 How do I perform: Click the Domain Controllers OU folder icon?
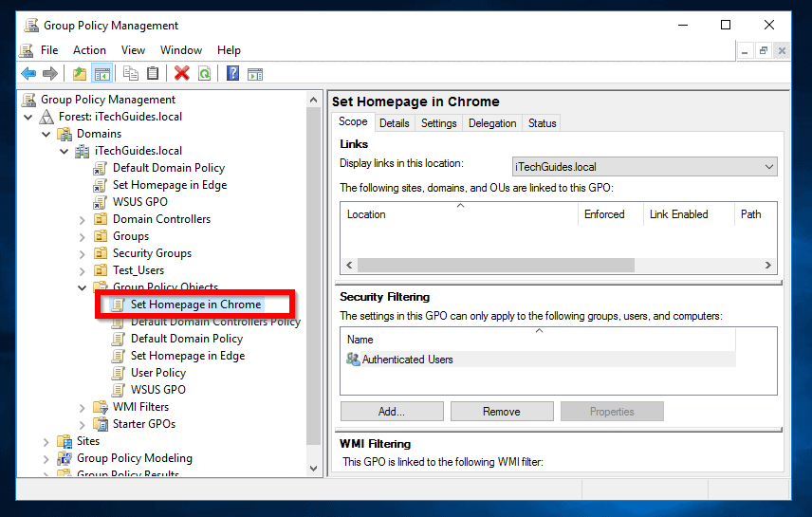[101, 219]
